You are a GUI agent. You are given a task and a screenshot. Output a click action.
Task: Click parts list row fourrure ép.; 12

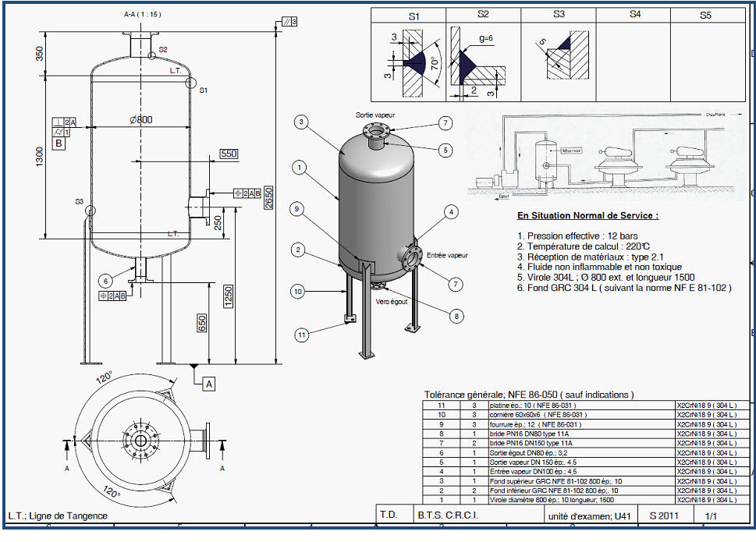pos(586,424)
